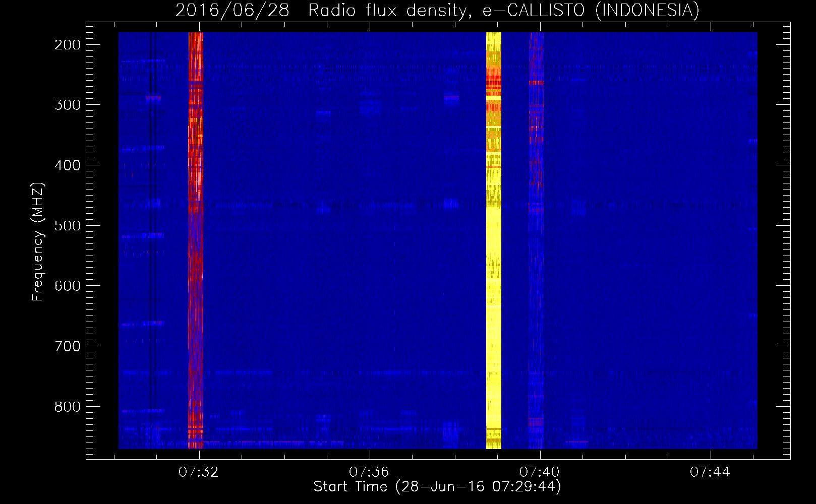Click the 07:40 time tick label

click(540, 472)
